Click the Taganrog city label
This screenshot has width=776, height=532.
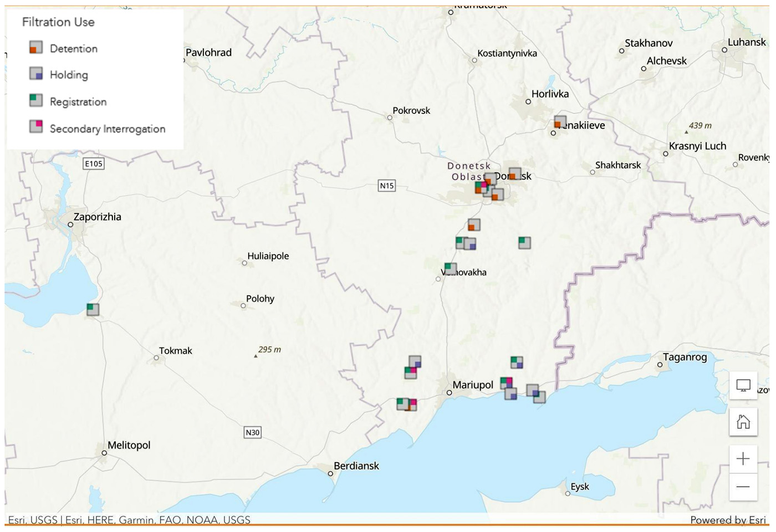(685, 357)
